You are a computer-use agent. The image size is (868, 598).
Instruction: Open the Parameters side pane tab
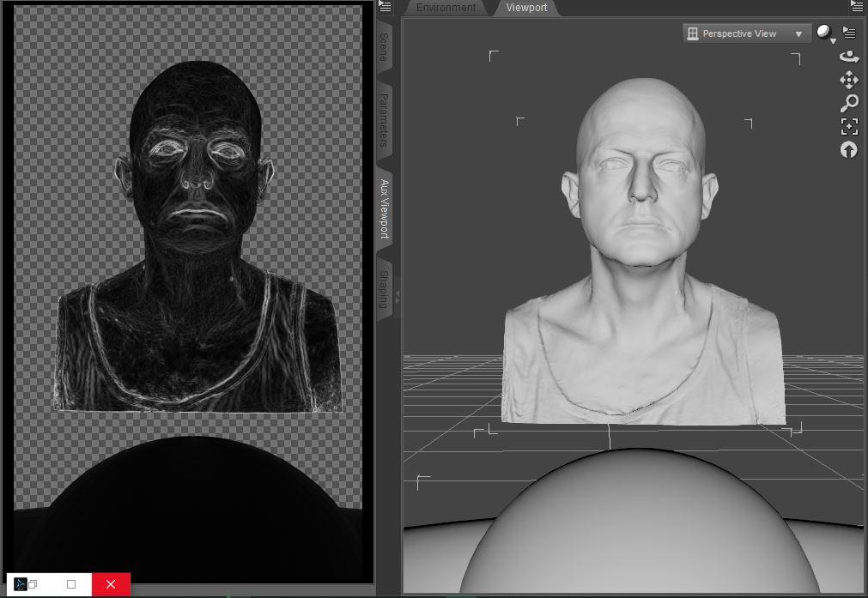click(x=384, y=120)
